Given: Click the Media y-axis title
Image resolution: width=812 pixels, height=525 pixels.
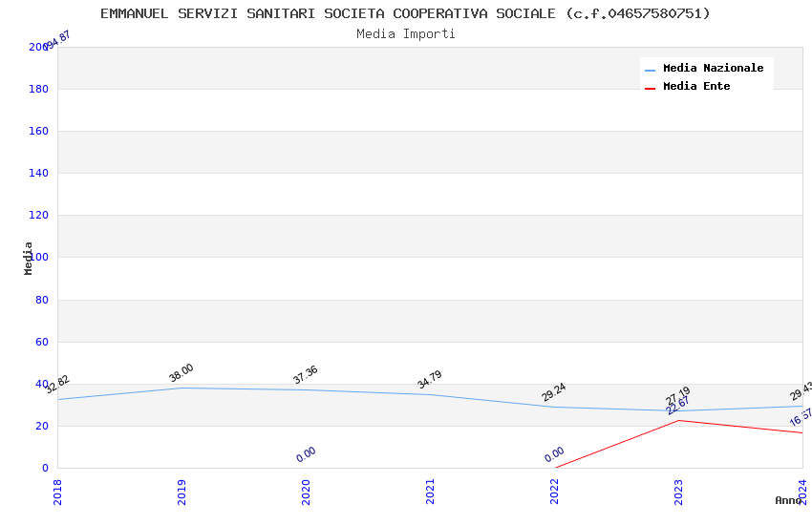Looking at the screenshot, I should 29,258.
